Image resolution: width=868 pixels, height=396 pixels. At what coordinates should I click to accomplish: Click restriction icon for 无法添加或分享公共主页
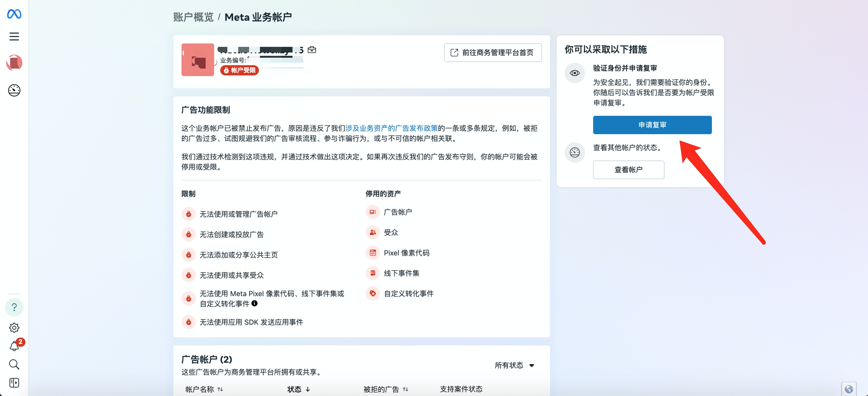click(x=189, y=255)
